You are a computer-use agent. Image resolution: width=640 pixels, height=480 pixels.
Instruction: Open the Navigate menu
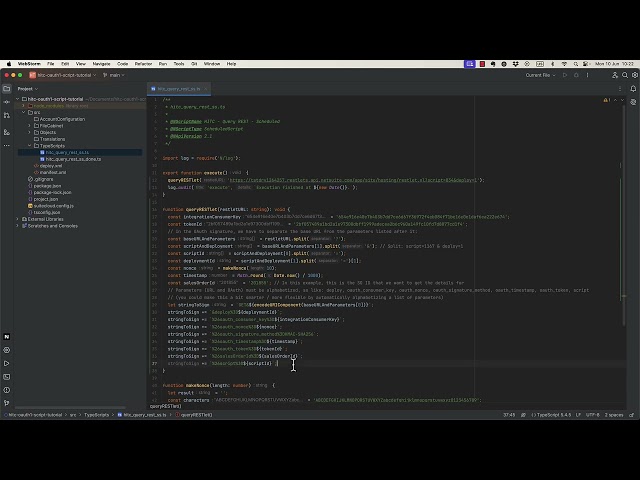pyautogui.click(x=101, y=64)
